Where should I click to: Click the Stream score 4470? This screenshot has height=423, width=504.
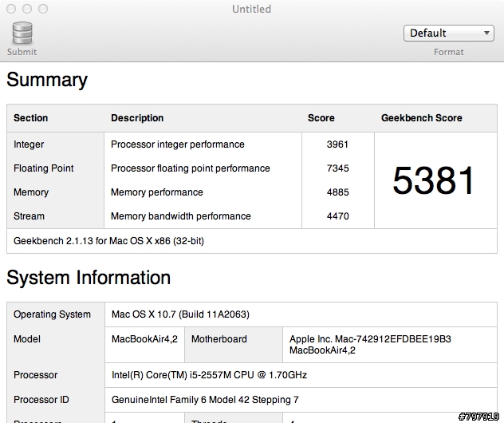pyautogui.click(x=337, y=216)
